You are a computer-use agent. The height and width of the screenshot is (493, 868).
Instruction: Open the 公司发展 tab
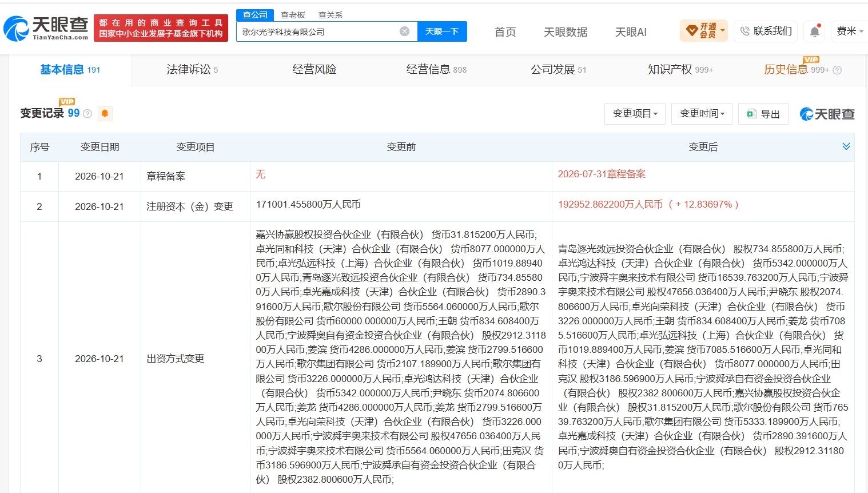coord(559,70)
